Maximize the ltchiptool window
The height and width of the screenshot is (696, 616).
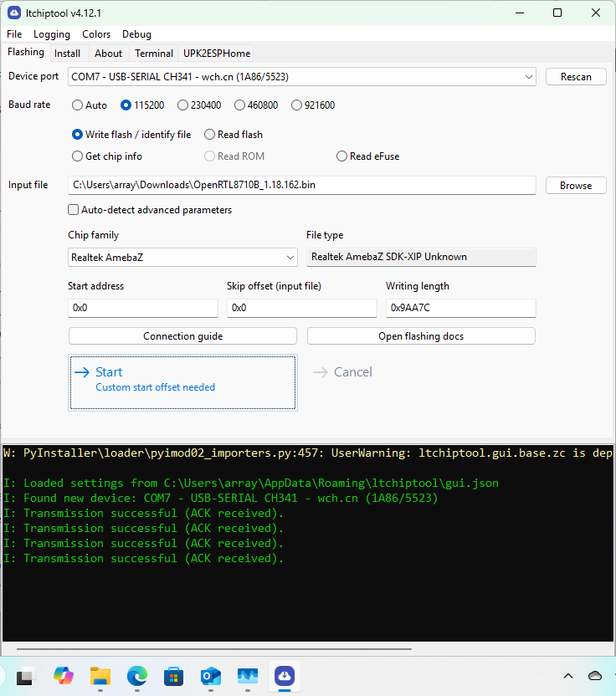pos(557,13)
